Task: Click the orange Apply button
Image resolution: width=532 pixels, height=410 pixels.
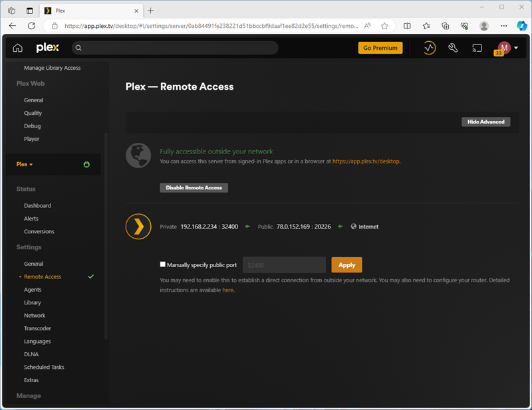Action: pos(346,264)
